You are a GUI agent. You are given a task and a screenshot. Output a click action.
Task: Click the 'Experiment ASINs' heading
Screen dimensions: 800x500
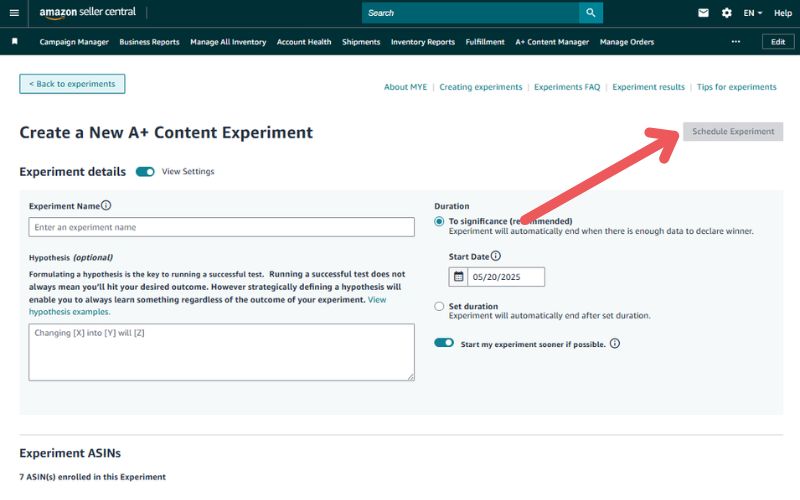click(x=70, y=453)
